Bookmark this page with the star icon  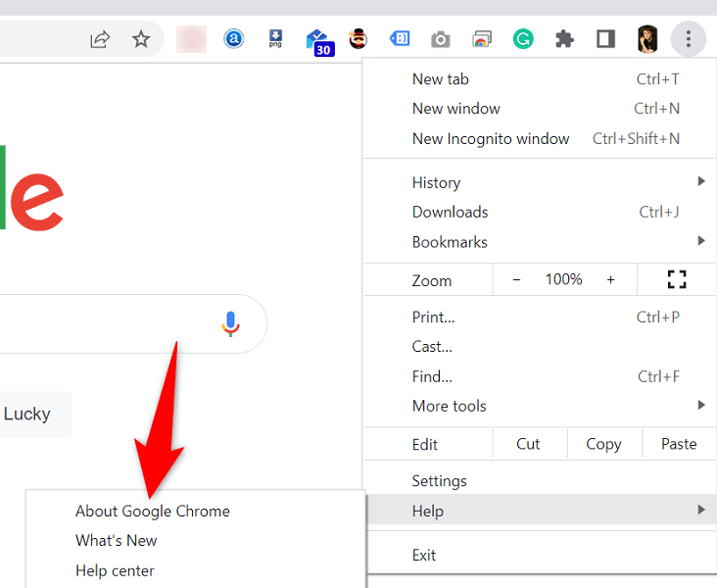[x=141, y=39]
